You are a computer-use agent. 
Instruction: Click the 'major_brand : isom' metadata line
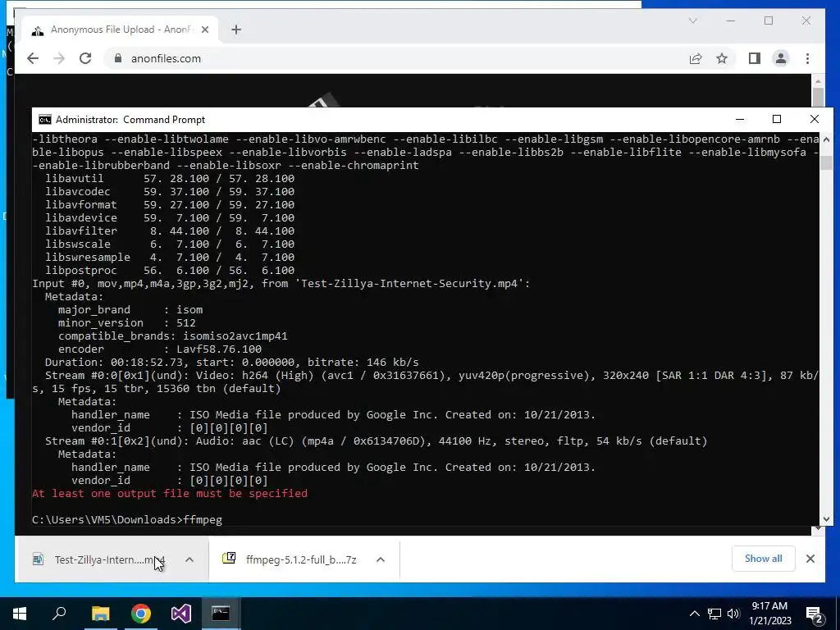[x=130, y=309]
